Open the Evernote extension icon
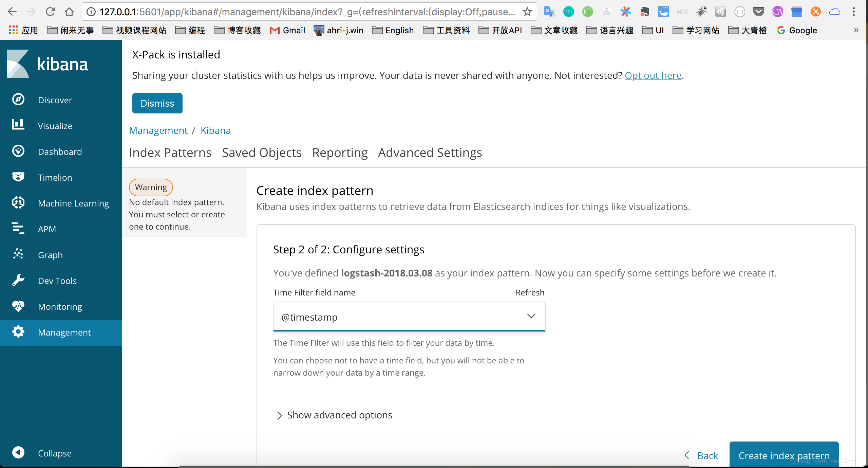 point(645,12)
